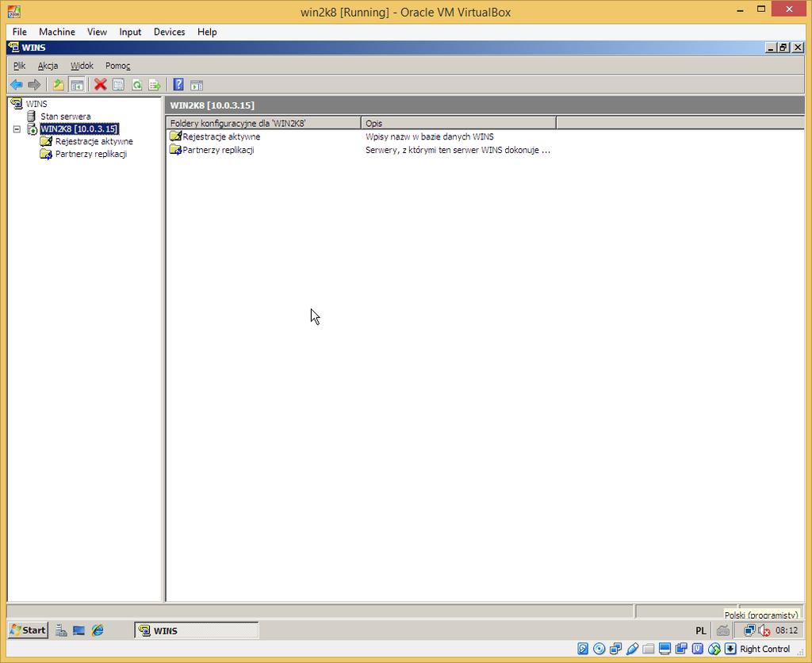Screen dimensions: 812x663
Task: Click the green Refresh icon in the toolbar
Action: pyautogui.click(x=136, y=84)
